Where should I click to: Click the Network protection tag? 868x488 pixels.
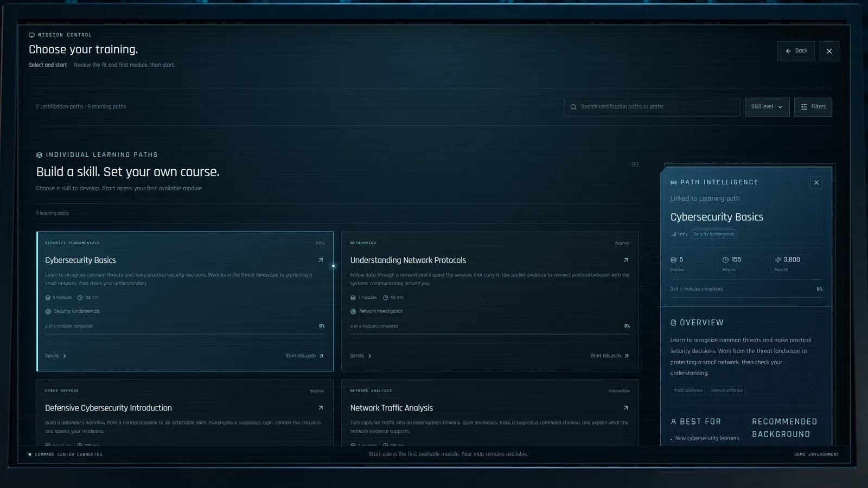(727, 390)
